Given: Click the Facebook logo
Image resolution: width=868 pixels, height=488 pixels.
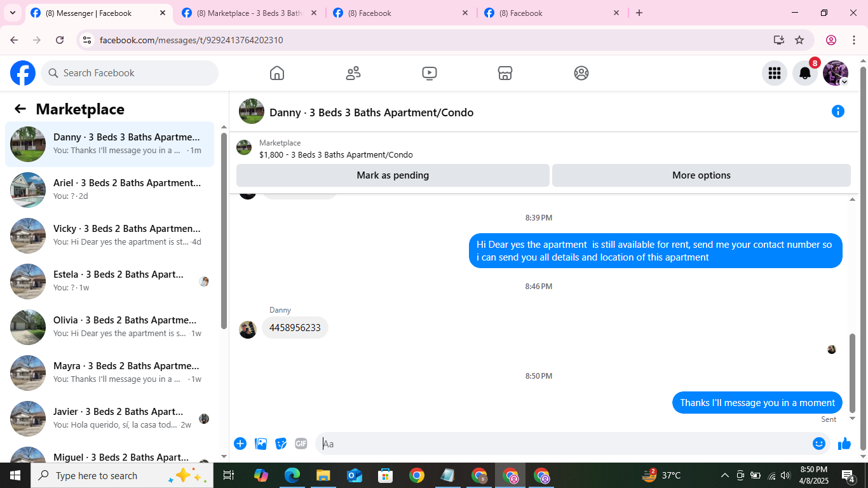Looking at the screenshot, I should click(23, 73).
